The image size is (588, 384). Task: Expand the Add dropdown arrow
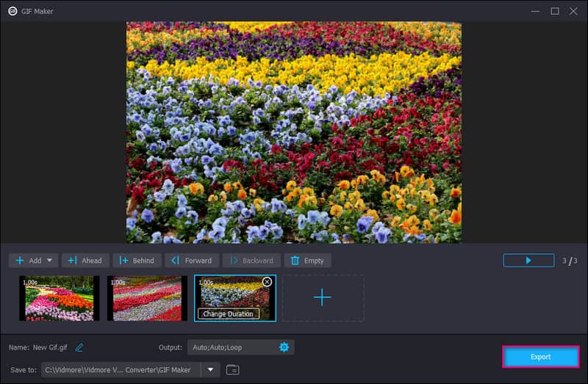tap(50, 261)
